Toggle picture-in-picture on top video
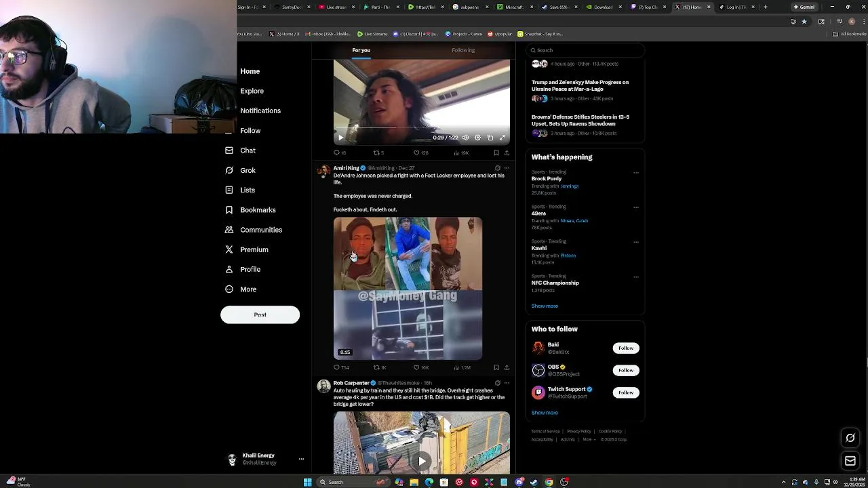This screenshot has height=488, width=868. coord(490,138)
